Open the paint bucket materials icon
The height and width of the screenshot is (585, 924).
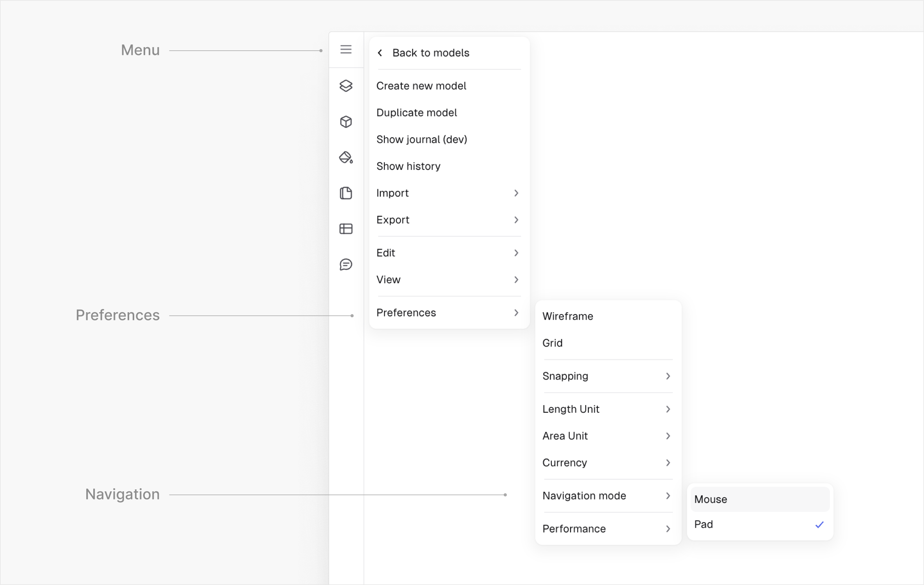click(x=346, y=158)
